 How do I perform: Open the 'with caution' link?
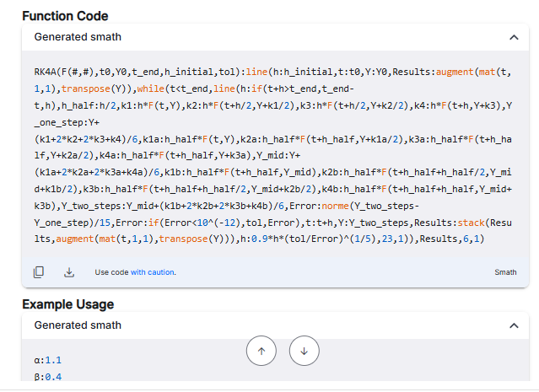pyautogui.click(x=153, y=272)
